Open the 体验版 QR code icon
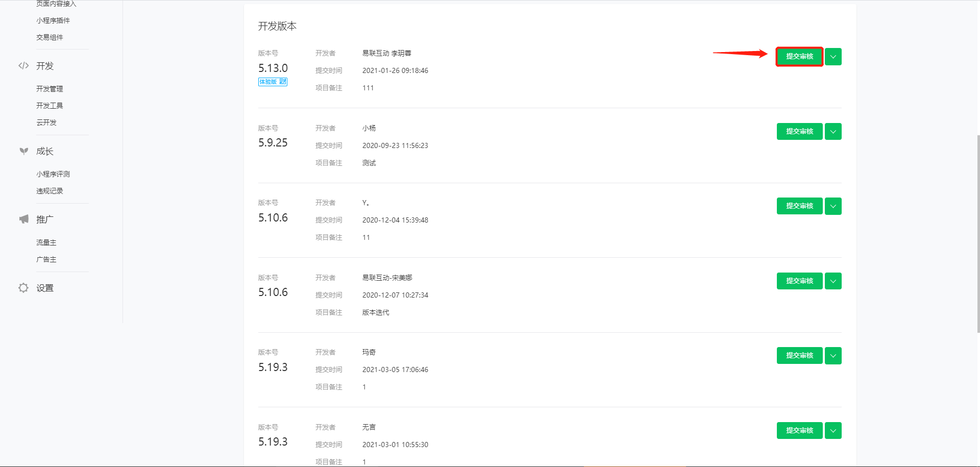This screenshot has width=980, height=467. pyautogui.click(x=282, y=82)
